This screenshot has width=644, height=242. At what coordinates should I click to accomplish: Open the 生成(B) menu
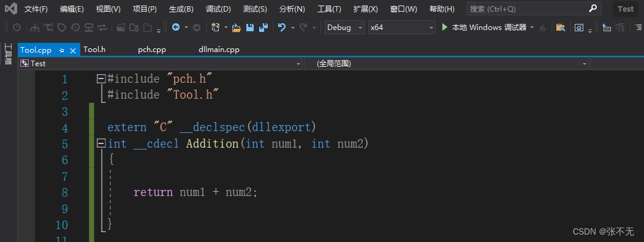tap(181, 9)
